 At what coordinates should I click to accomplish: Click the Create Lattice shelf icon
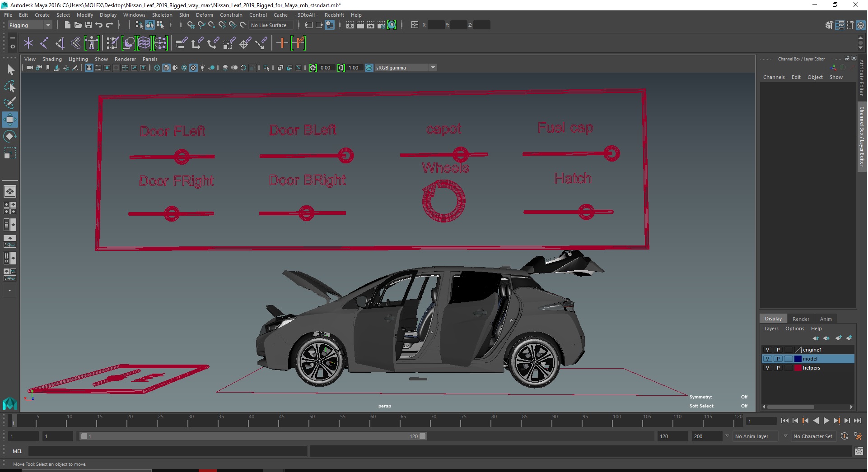click(x=144, y=43)
